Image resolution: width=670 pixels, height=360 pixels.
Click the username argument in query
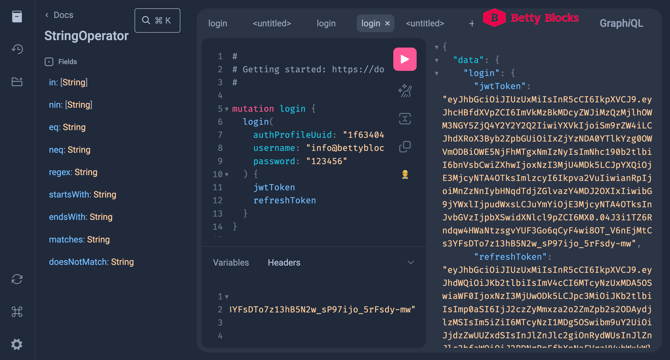click(274, 148)
